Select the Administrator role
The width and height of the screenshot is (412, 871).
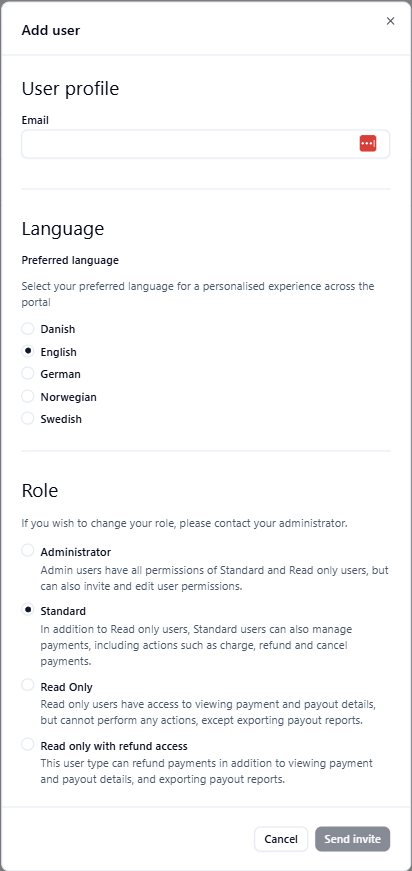pos(28,551)
